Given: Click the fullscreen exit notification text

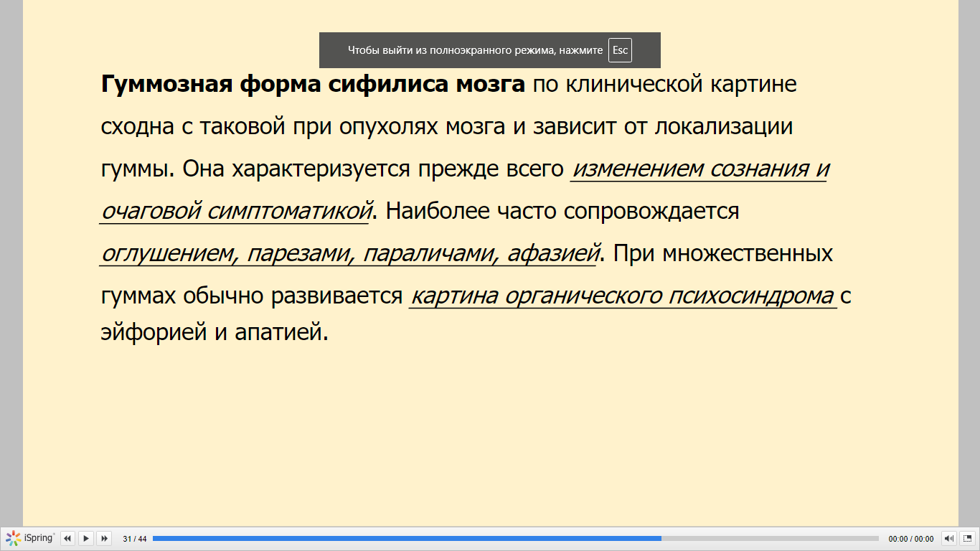Looking at the screenshot, I should click(x=475, y=50).
